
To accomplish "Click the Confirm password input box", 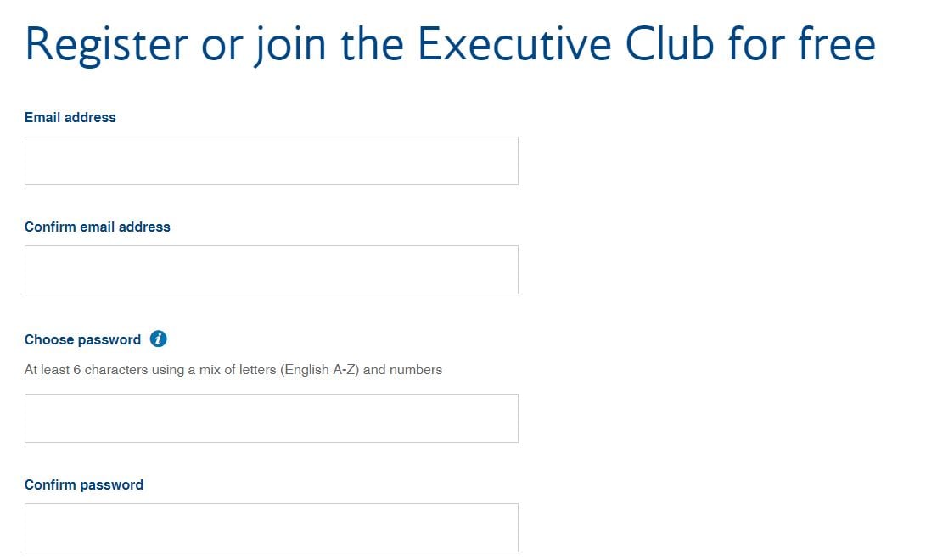I will point(271,527).
